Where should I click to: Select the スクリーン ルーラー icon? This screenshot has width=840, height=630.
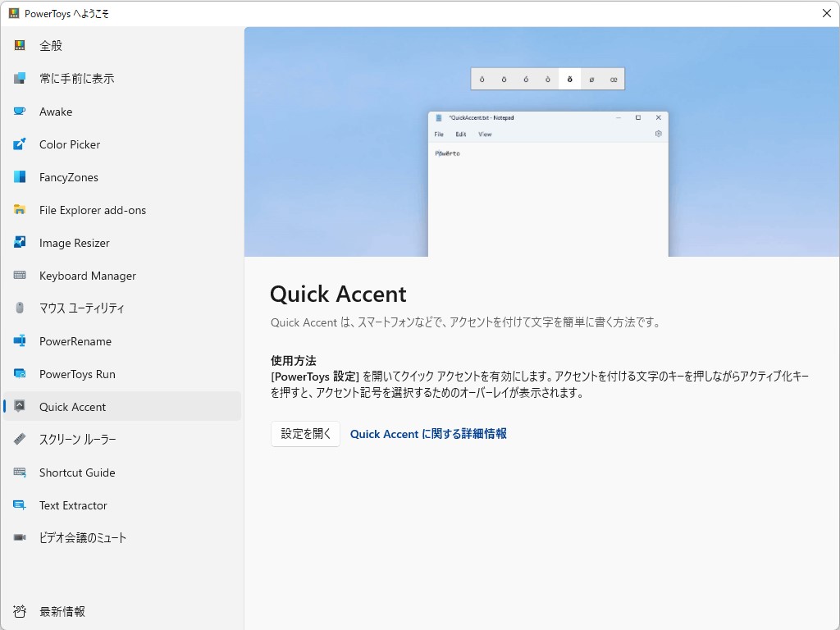(x=21, y=440)
